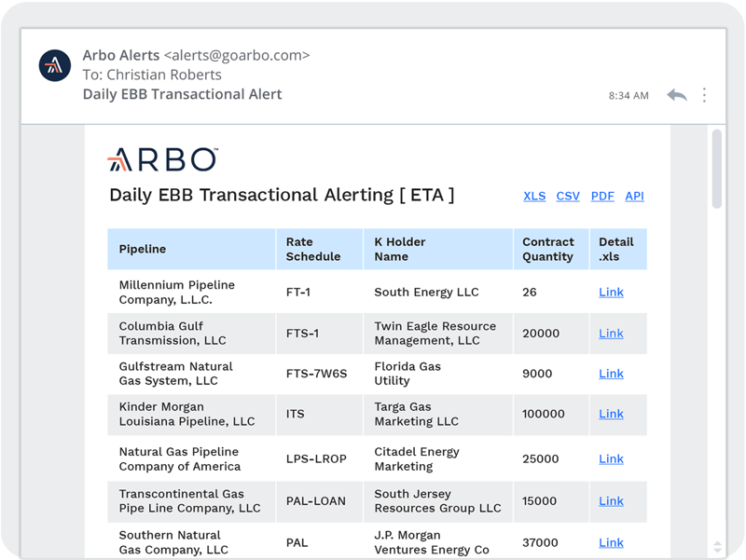Click the K Holder Name column header
This screenshot has height=560, width=746.
click(437, 249)
